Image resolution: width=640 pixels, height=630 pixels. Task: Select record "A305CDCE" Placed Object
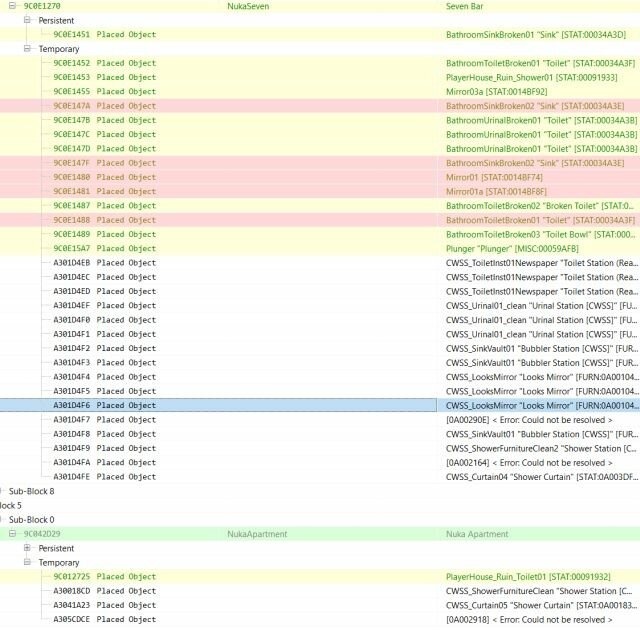(x=104, y=619)
